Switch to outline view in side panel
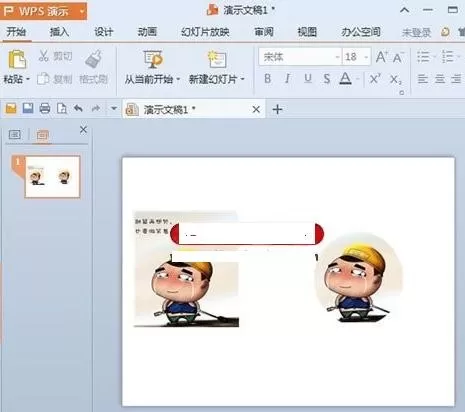The height and width of the screenshot is (412, 465). tap(15, 135)
